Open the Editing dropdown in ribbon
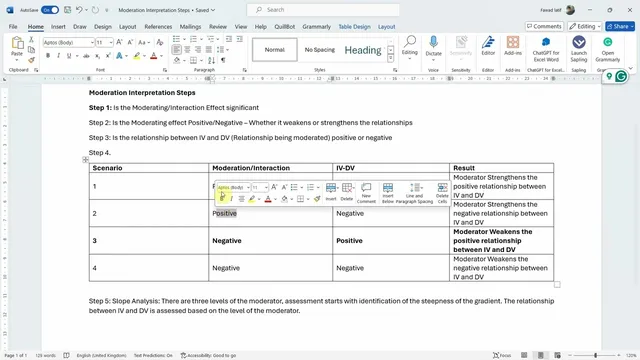Viewport: 640px width, 360px height. click(409, 48)
